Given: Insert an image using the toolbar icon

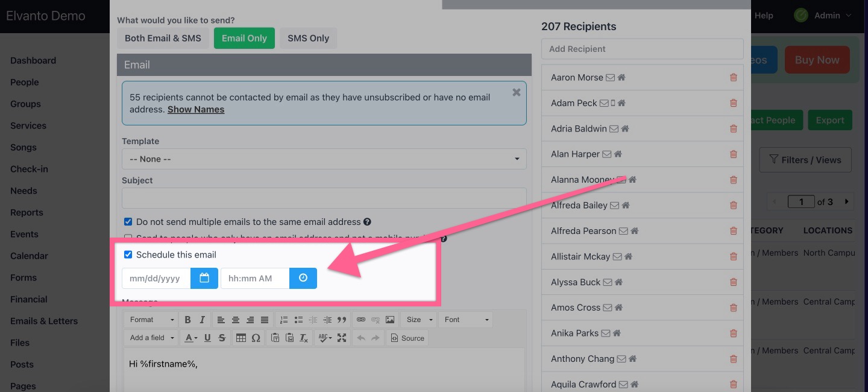Looking at the screenshot, I should 390,319.
